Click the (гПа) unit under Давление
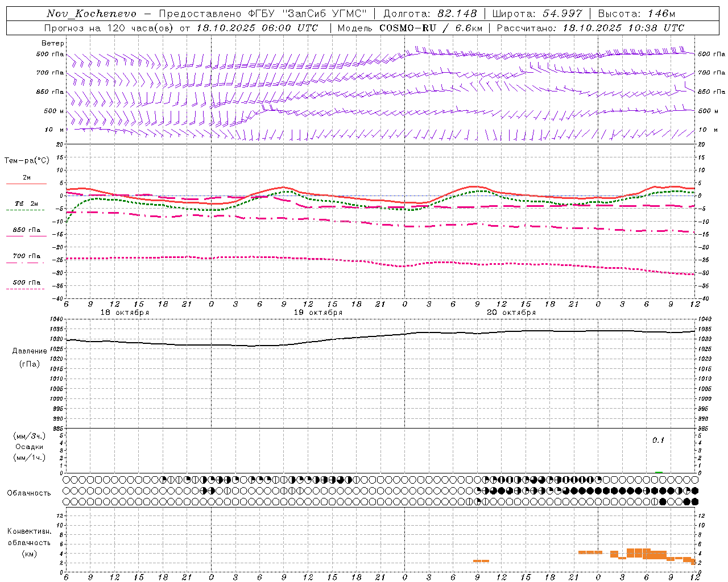Screen dimensions: 728x582 pos(30,364)
